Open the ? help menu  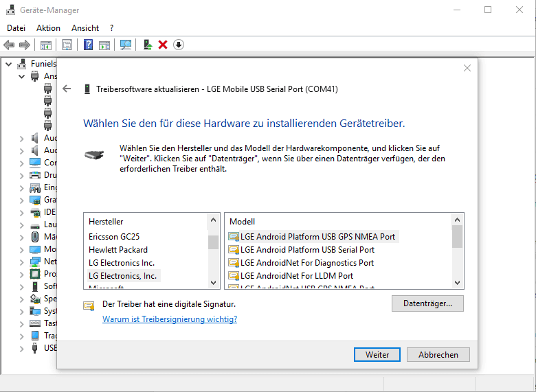click(x=111, y=28)
